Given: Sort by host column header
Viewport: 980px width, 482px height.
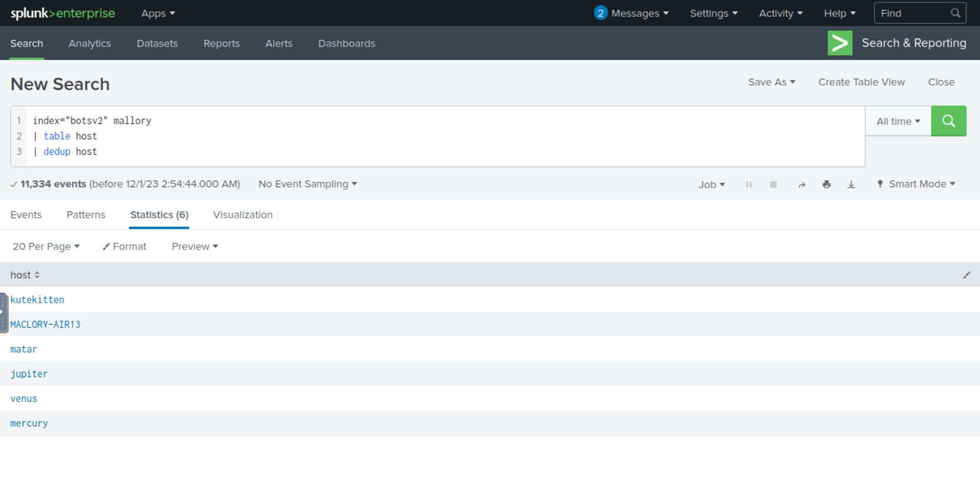Looking at the screenshot, I should [25, 275].
